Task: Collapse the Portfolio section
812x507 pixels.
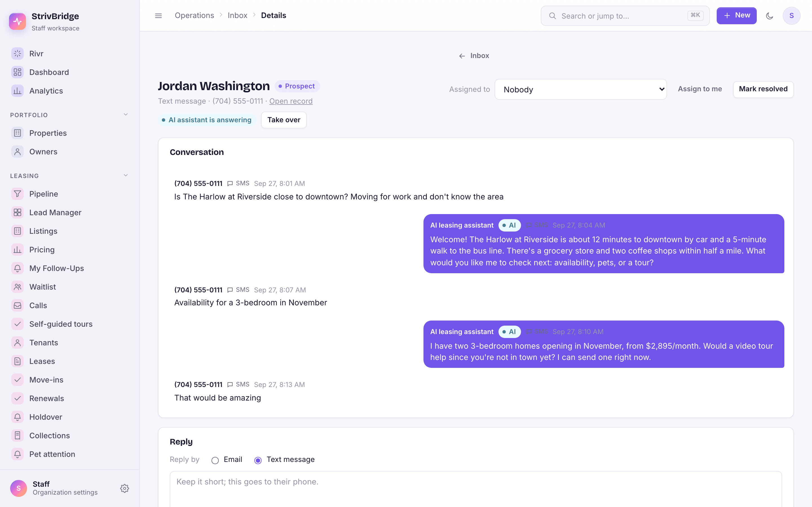Action: click(x=126, y=115)
